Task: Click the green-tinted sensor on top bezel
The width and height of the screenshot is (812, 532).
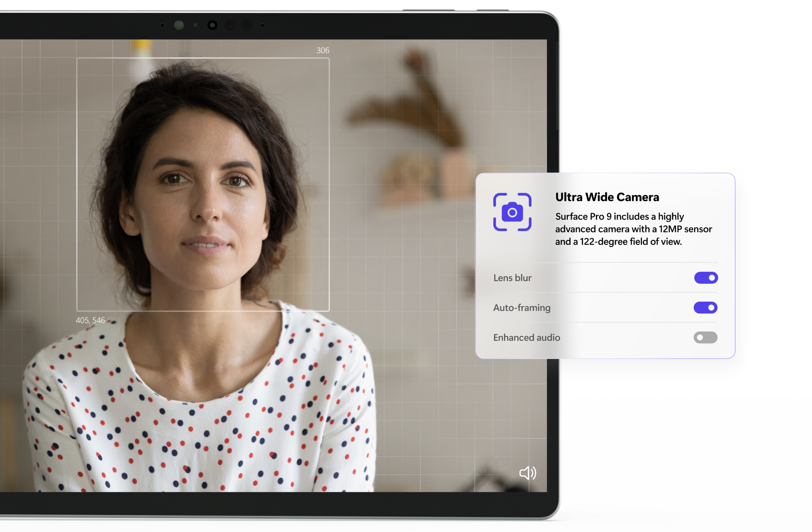Action: [x=179, y=25]
